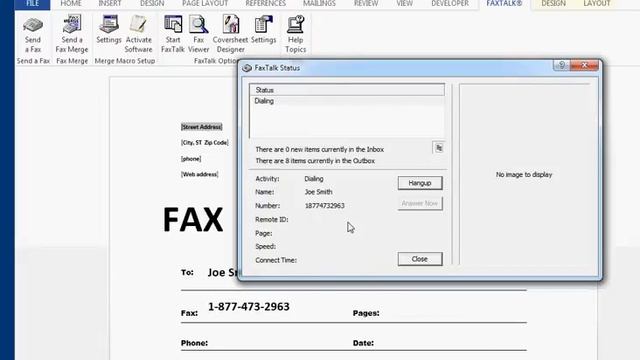Screen dimensions: 640x360
Task: Click 'There are 0 new items currently in the Inbox'
Action: click(x=320, y=149)
